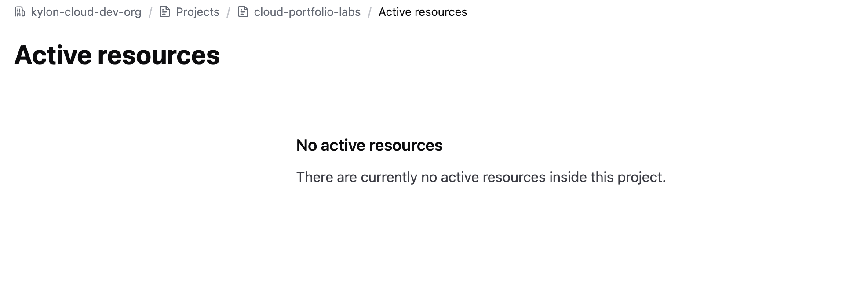Click the slash separator after kylon-cloud-dev-org
The width and height of the screenshot is (868, 284).
150,12
